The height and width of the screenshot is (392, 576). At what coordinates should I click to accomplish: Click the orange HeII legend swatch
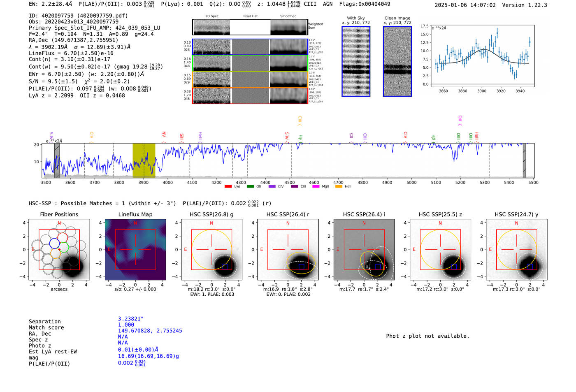339,186
